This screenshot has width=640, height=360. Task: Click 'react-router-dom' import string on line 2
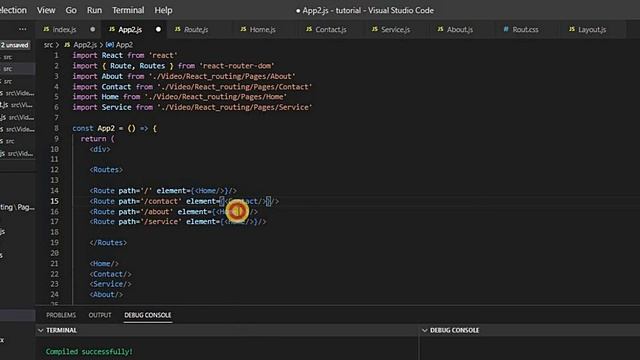tap(237, 66)
